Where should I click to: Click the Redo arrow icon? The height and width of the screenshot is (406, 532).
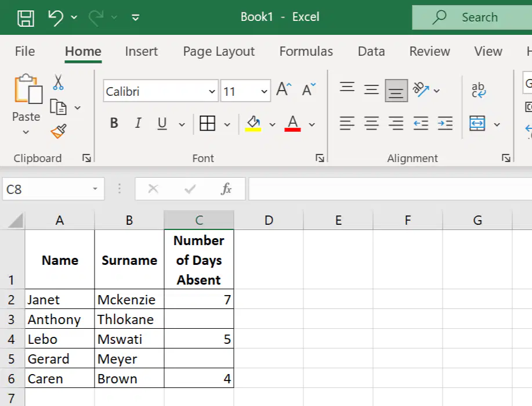click(96, 17)
